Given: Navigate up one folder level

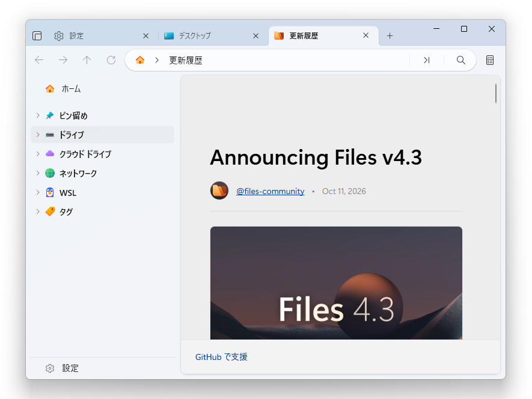Looking at the screenshot, I should pyautogui.click(x=87, y=60).
